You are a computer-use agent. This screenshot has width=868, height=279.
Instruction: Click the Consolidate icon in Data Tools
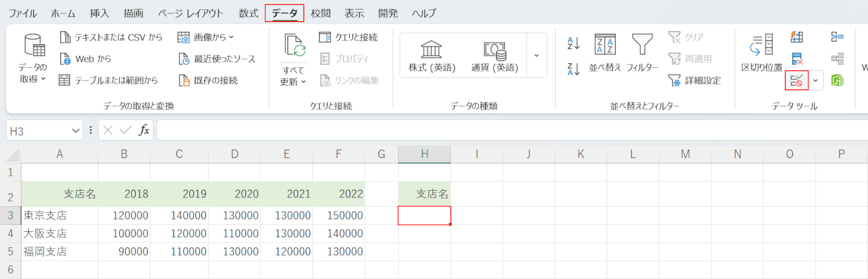coord(837,37)
